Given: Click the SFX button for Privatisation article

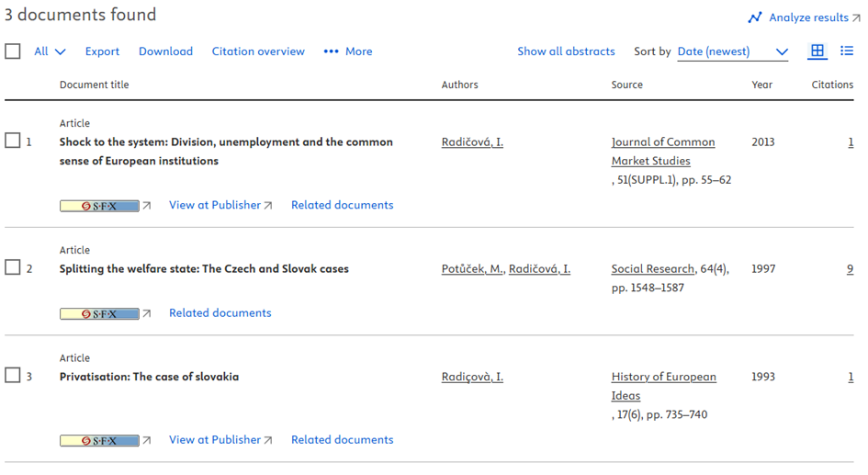Looking at the screenshot, I should (99, 440).
